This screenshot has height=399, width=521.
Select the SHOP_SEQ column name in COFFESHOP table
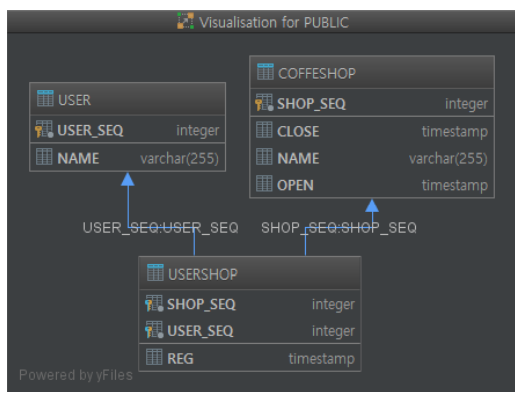[311, 104]
